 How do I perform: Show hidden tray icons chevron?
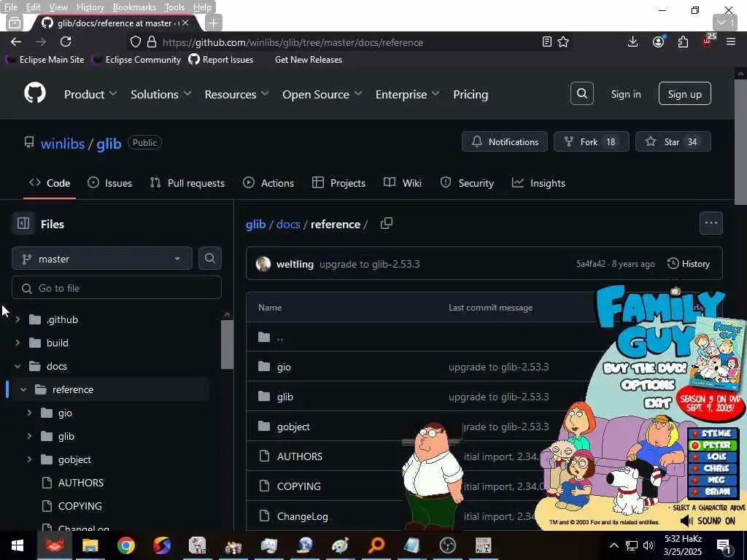(x=614, y=545)
